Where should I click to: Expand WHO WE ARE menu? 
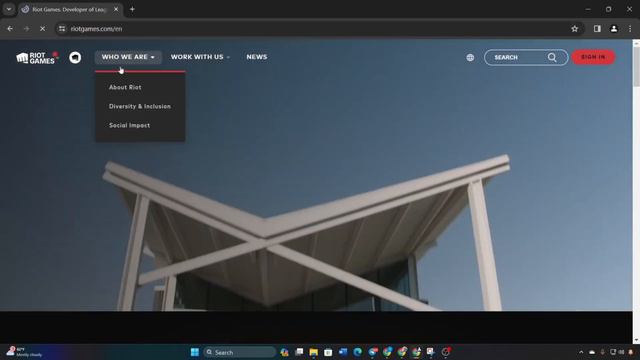coord(128,57)
